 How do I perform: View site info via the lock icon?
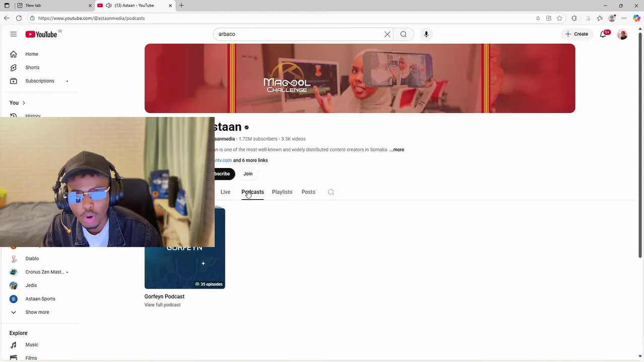(32, 18)
